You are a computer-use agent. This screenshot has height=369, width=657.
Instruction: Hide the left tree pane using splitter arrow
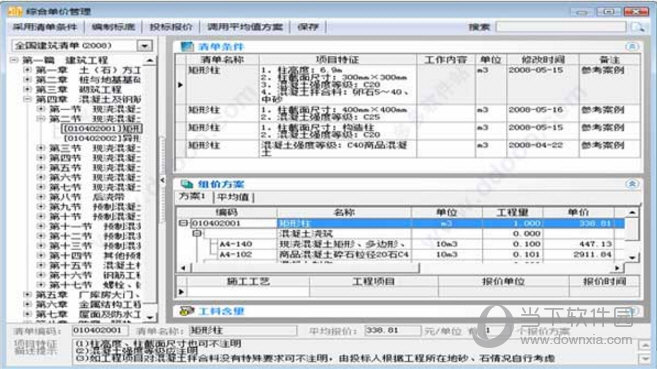(163, 180)
